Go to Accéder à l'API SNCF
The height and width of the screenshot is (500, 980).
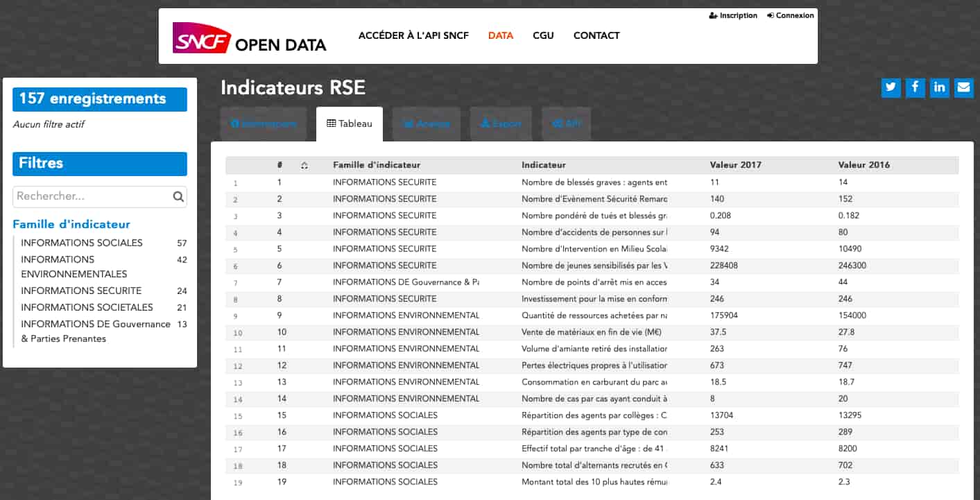click(x=413, y=35)
